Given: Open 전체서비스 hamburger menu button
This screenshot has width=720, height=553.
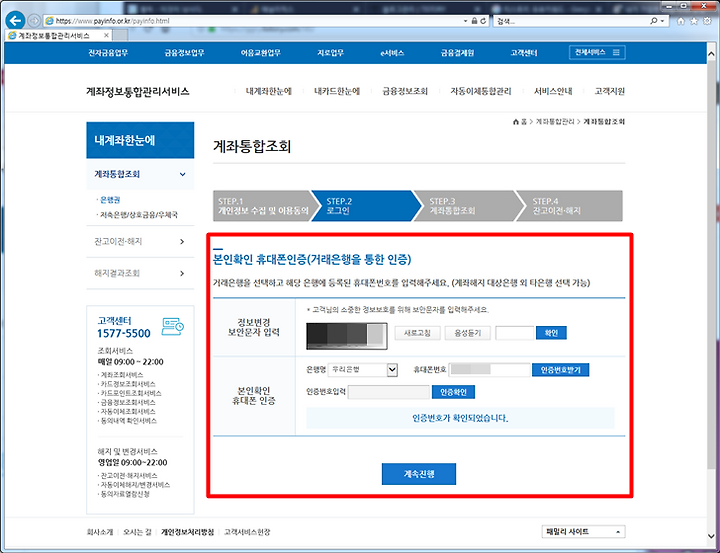Looking at the screenshot, I should [597, 52].
